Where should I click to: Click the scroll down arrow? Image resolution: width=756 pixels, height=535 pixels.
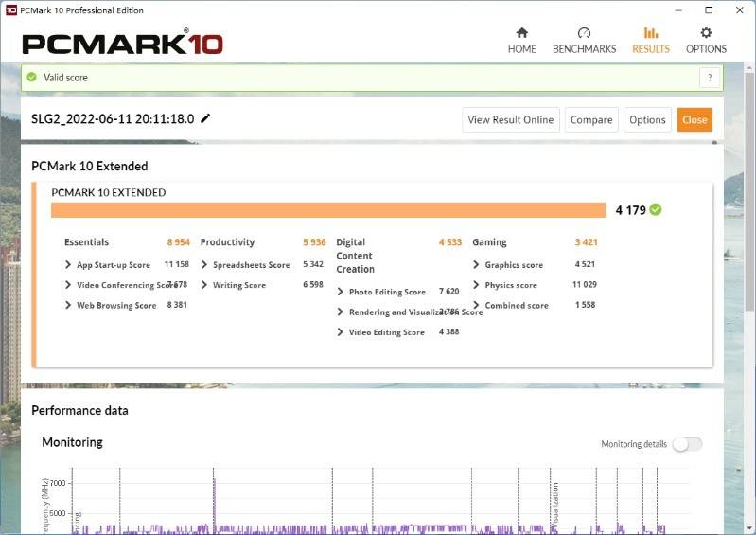pyautogui.click(x=748, y=528)
